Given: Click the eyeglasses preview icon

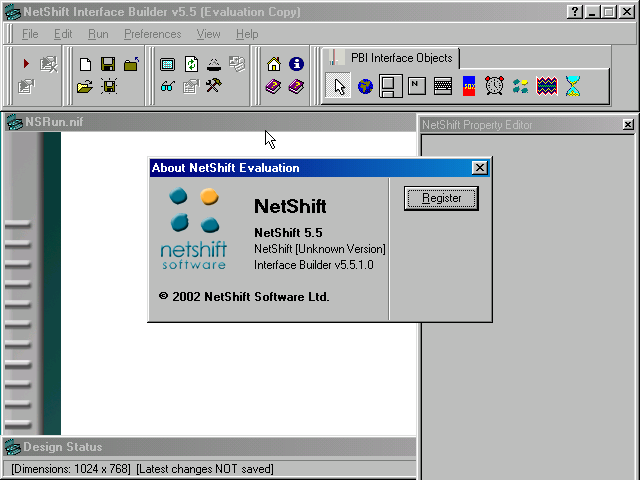Looking at the screenshot, I should pyautogui.click(x=167, y=87).
